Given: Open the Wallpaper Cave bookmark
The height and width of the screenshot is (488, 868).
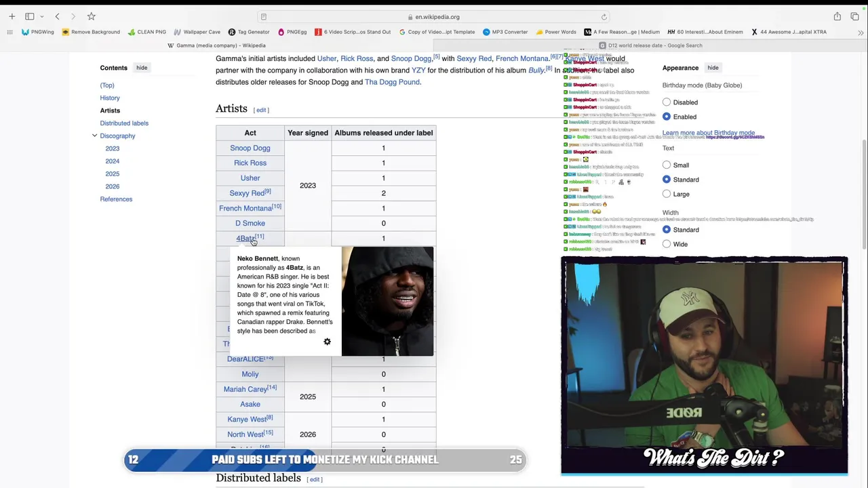Looking at the screenshot, I should click(x=197, y=32).
